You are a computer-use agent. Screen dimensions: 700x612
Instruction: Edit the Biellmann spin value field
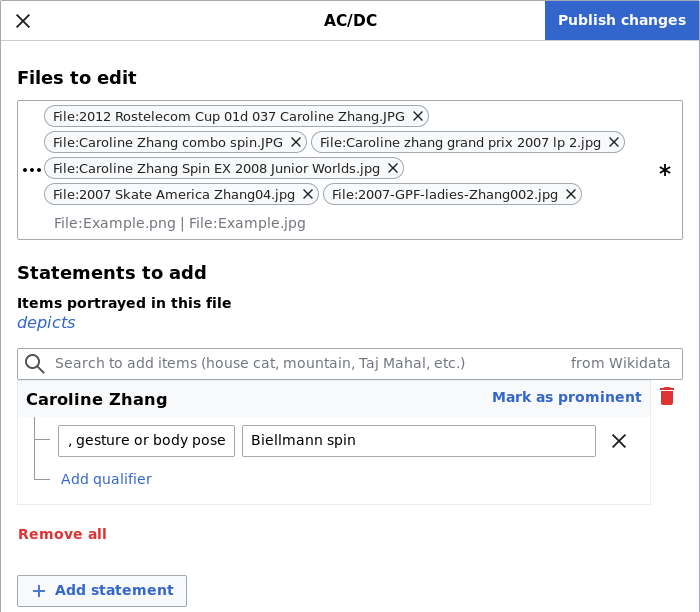click(x=418, y=441)
